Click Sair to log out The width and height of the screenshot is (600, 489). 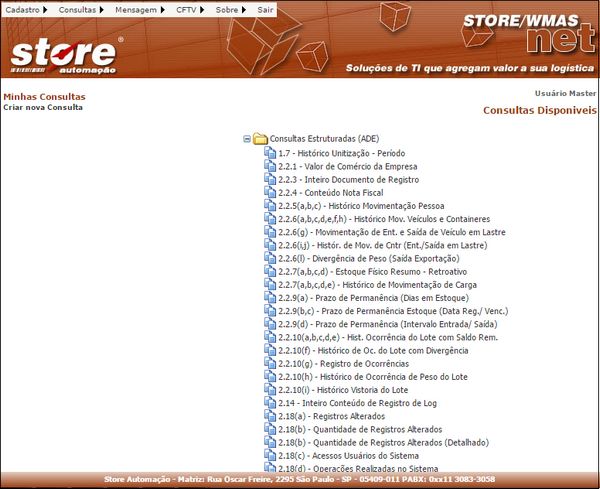tap(265, 8)
